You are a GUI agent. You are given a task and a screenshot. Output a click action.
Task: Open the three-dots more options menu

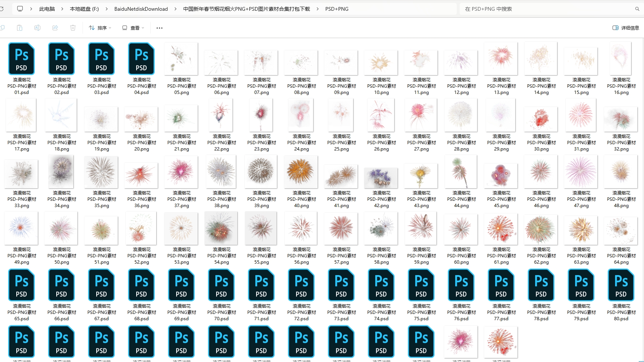pyautogui.click(x=160, y=28)
